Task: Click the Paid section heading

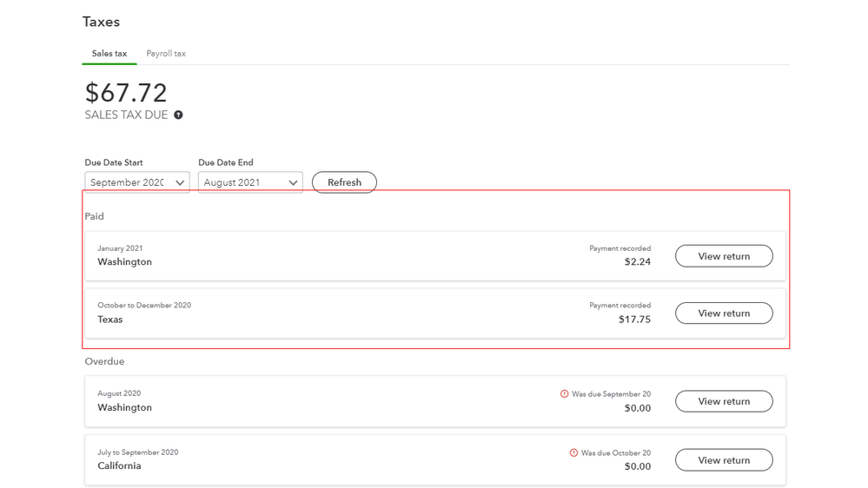Action: click(95, 216)
